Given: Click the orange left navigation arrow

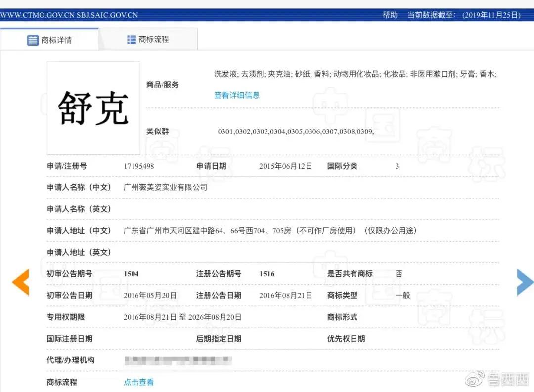Looking at the screenshot, I should 20,282.
